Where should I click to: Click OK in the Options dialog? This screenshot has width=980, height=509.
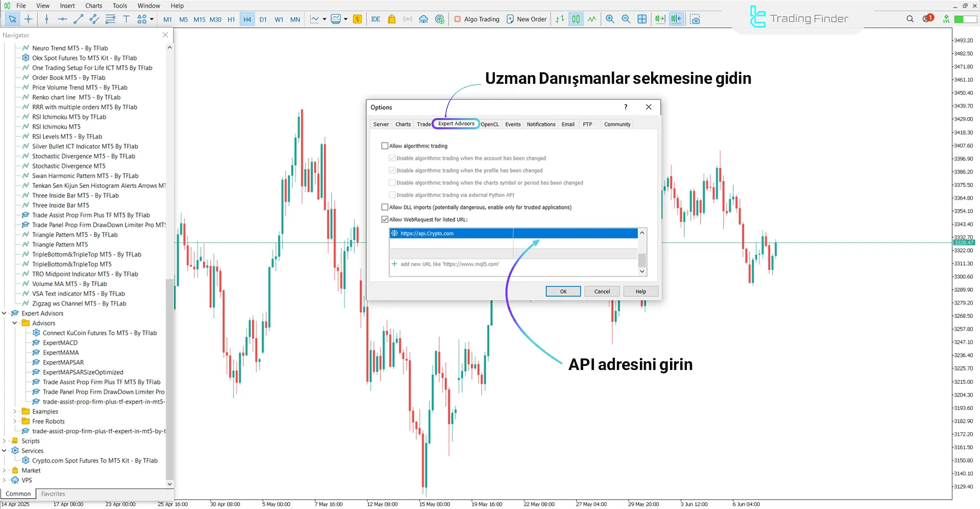click(563, 291)
